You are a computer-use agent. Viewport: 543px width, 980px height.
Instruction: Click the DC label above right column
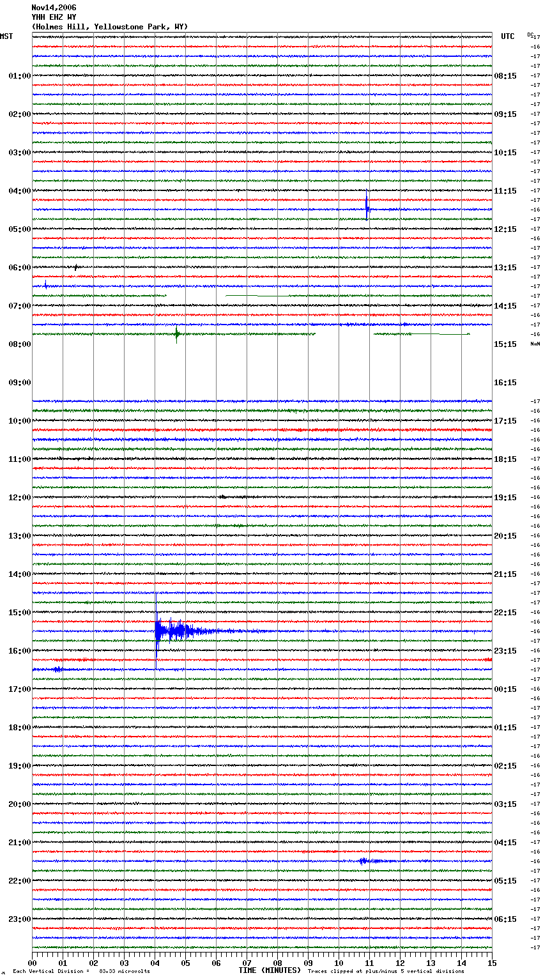point(530,34)
